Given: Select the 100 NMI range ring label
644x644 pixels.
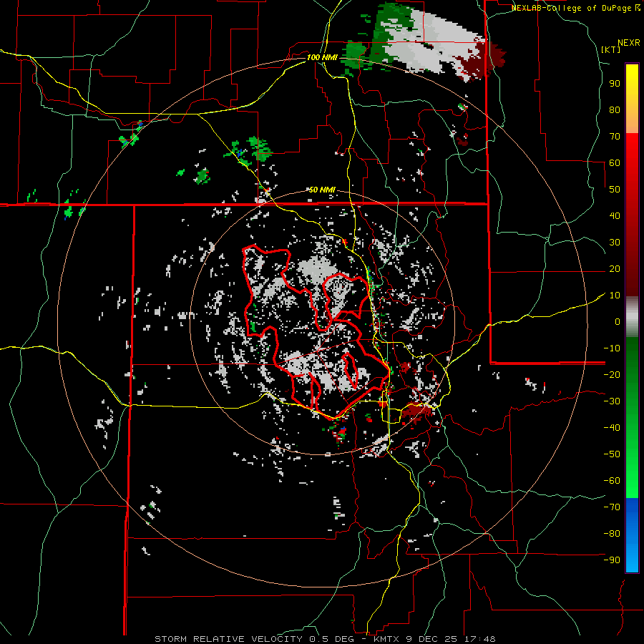Looking at the screenshot, I should coord(321,57).
